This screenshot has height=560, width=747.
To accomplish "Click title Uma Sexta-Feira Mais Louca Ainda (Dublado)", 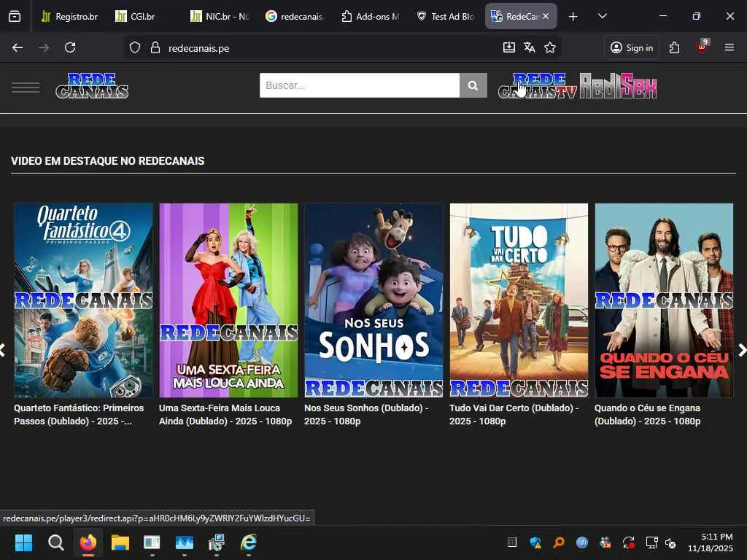I will point(225,414).
